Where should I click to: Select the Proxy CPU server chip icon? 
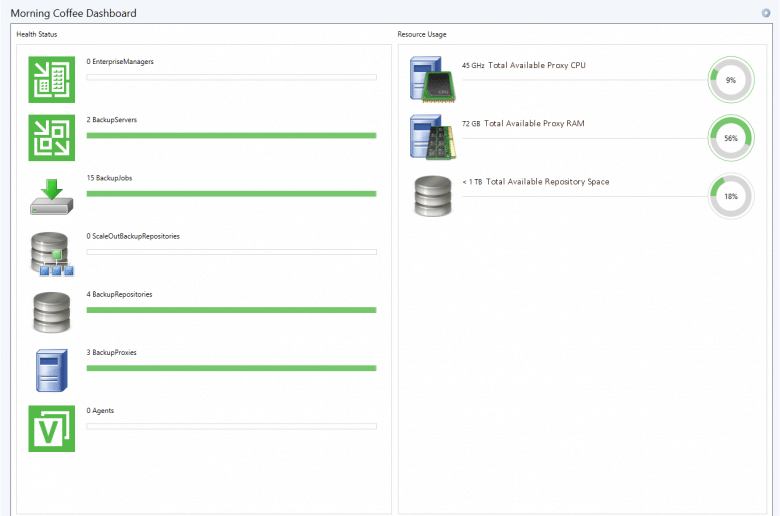432,80
